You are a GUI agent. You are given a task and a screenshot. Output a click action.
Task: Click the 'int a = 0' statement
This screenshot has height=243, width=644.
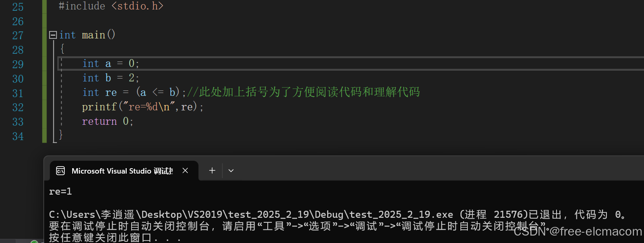(x=111, y=64)
